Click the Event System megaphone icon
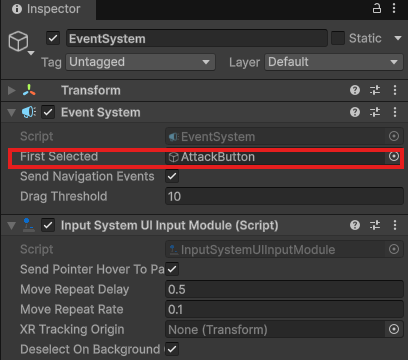The image size is (408, 360). point(29,112)
